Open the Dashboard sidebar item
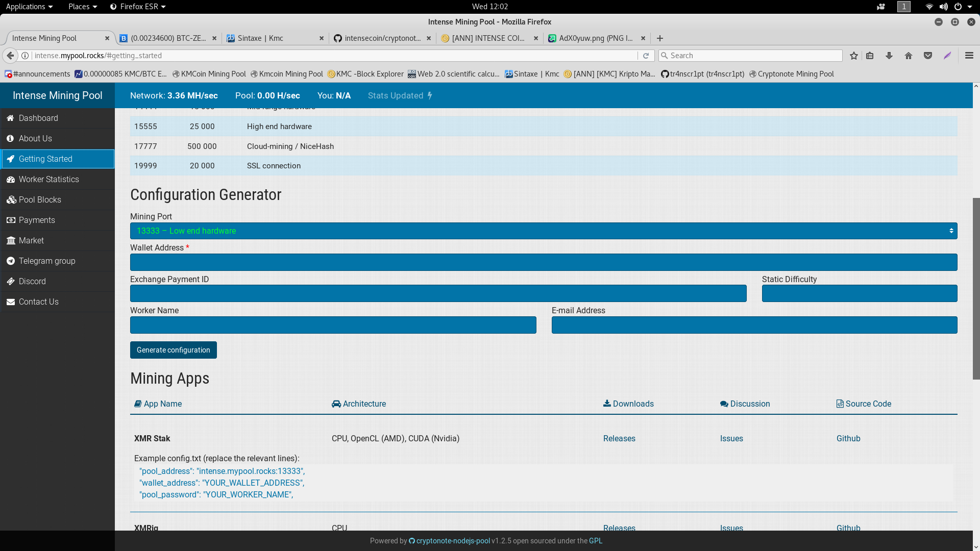The height and width of the screenshot is (551, 980). pyautogui.click(x=57, y=118)
